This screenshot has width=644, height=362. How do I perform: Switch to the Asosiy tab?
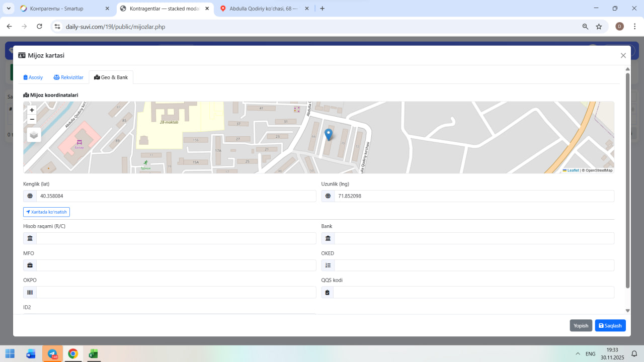[x=33, y=77]
